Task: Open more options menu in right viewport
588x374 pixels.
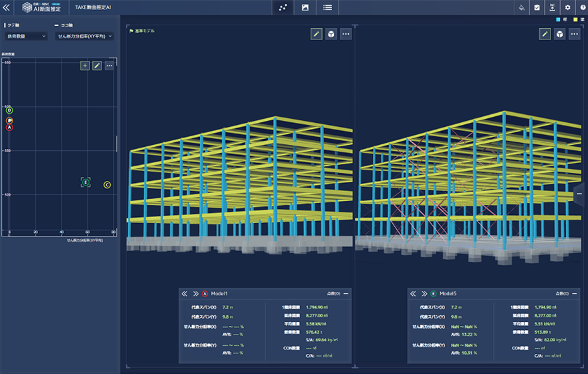Action: point(574,33)
